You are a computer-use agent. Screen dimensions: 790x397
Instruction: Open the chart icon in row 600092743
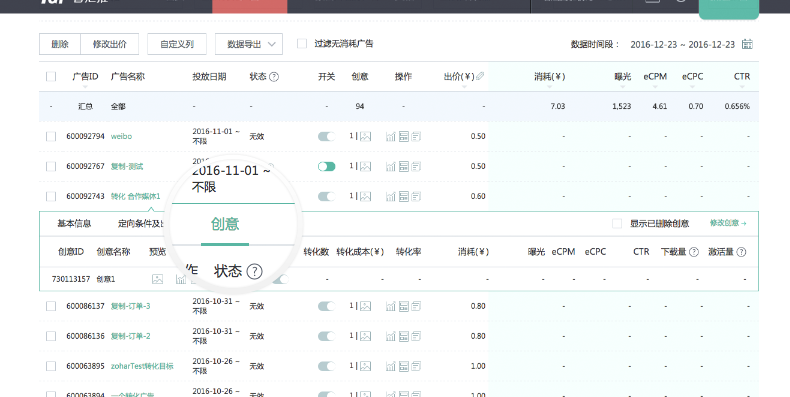click(x=390, y=196)
